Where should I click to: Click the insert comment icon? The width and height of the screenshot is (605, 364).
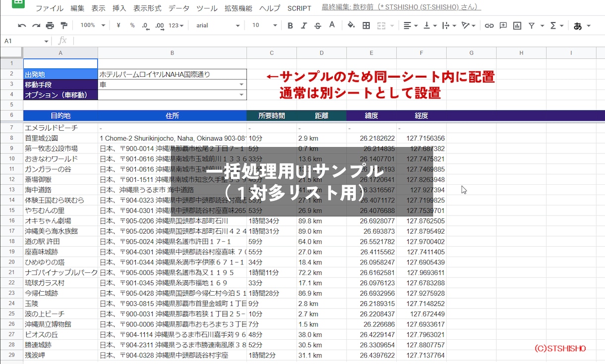[503, 25]
